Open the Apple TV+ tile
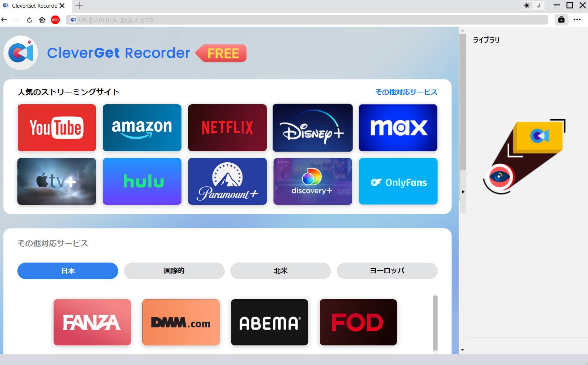 pos(57,181)
